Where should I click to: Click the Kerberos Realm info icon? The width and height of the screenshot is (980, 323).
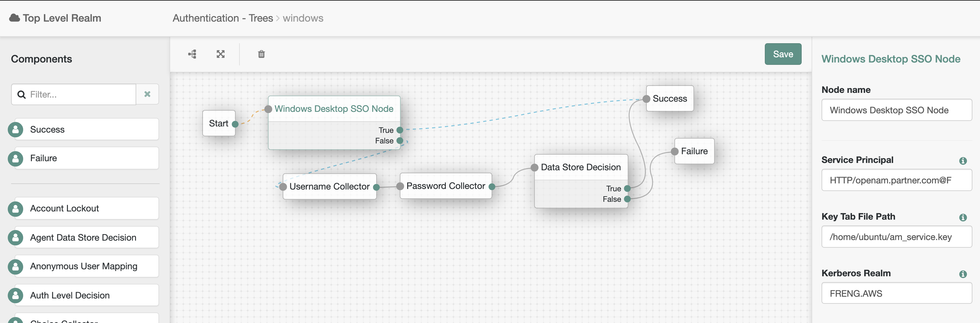(962, 274)
